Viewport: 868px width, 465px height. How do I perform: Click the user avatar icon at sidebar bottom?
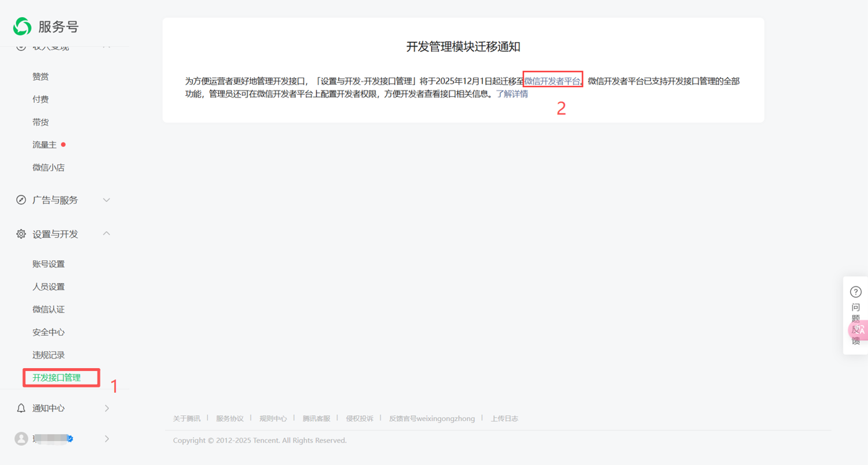point(21,439)
